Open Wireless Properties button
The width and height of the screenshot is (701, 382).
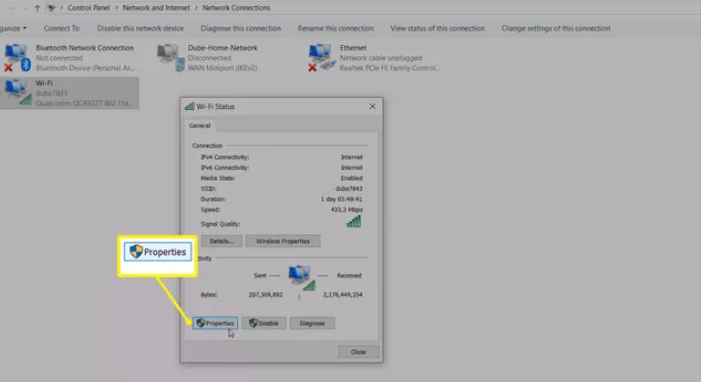283,241
